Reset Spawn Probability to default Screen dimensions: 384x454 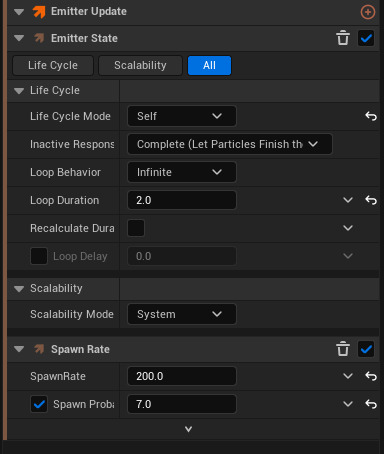[371, 404]
